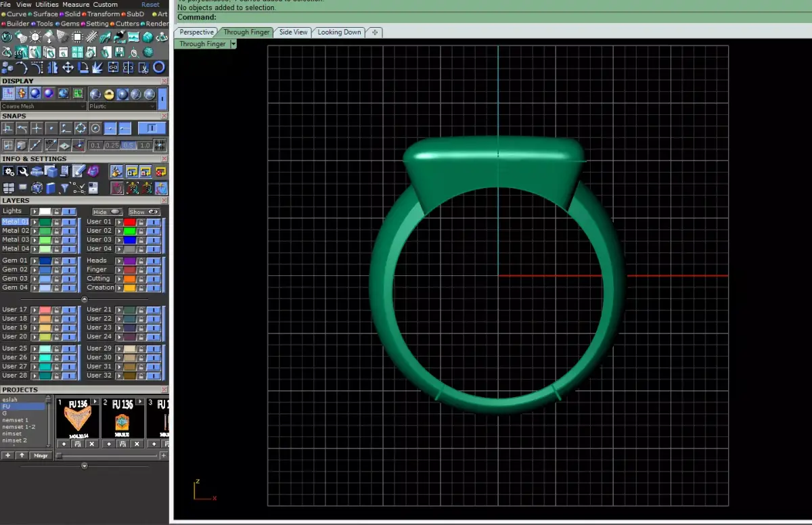
Task: Click the clapperboard animation icon
Action: [21, 52]
